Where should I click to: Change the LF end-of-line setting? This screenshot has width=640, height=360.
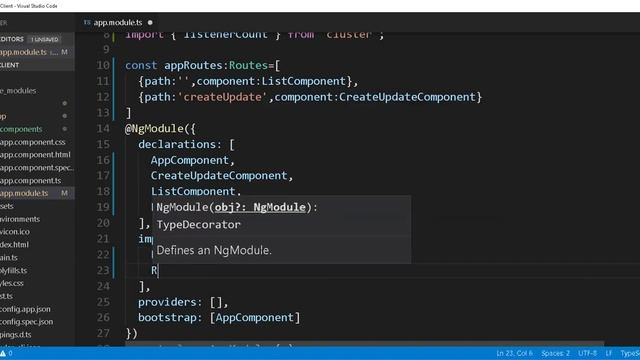coord(609,353)
